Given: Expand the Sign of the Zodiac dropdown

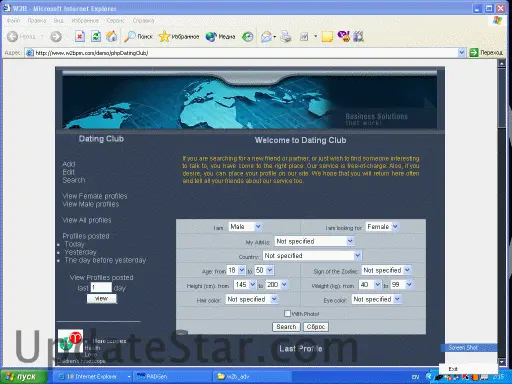Looking at the screenshot, I should pyautogui.click(x=386, y=270).
